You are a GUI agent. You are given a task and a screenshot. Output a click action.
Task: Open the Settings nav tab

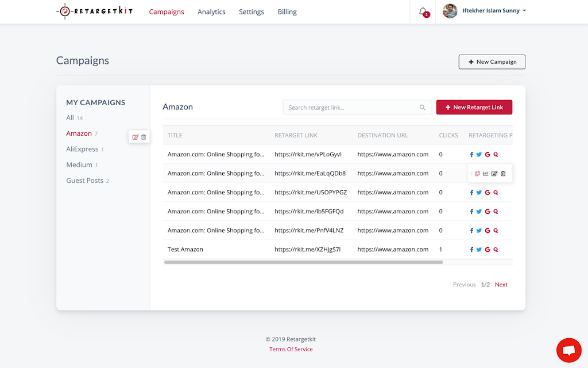252,11
